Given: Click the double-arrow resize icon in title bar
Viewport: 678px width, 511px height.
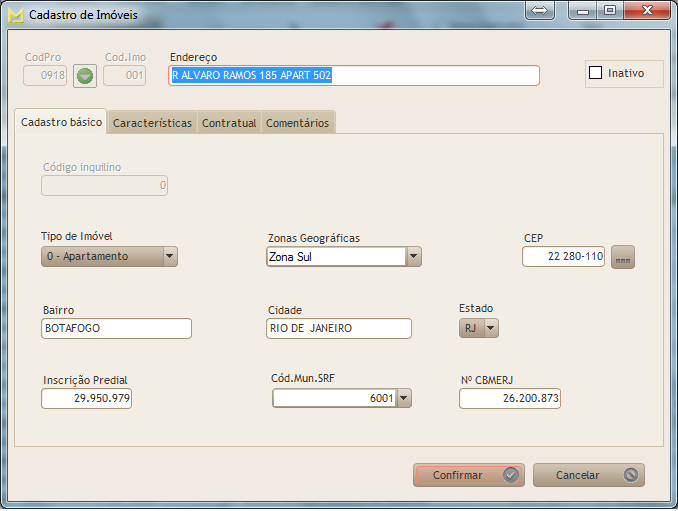Looking at the screenshot, I should pos(538,11).
